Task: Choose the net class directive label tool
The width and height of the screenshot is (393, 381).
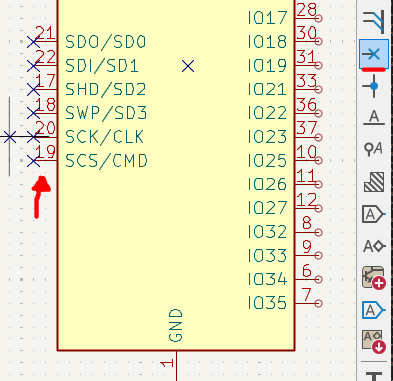Action: [374, 149]
